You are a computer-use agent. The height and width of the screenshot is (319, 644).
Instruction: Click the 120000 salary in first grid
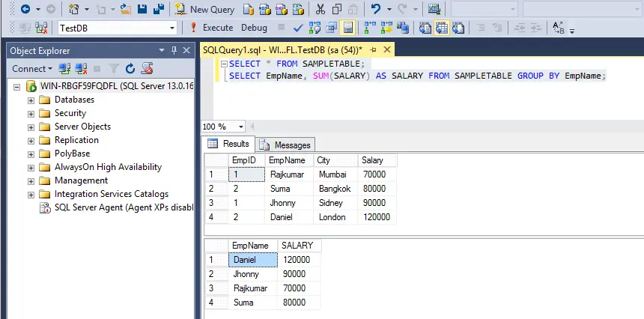(x=377, y=217)
